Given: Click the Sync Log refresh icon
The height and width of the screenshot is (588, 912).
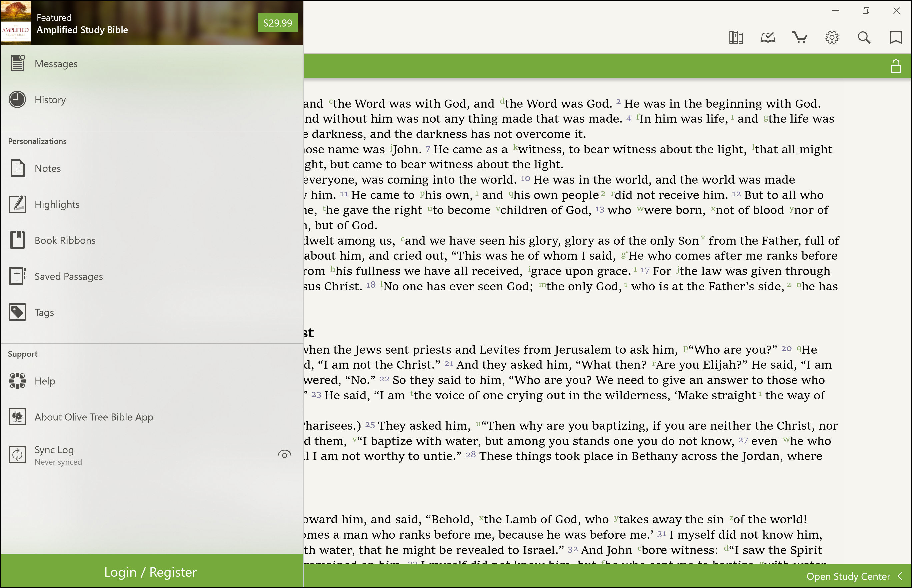Looking at the screenshot, I should point(17,455).
